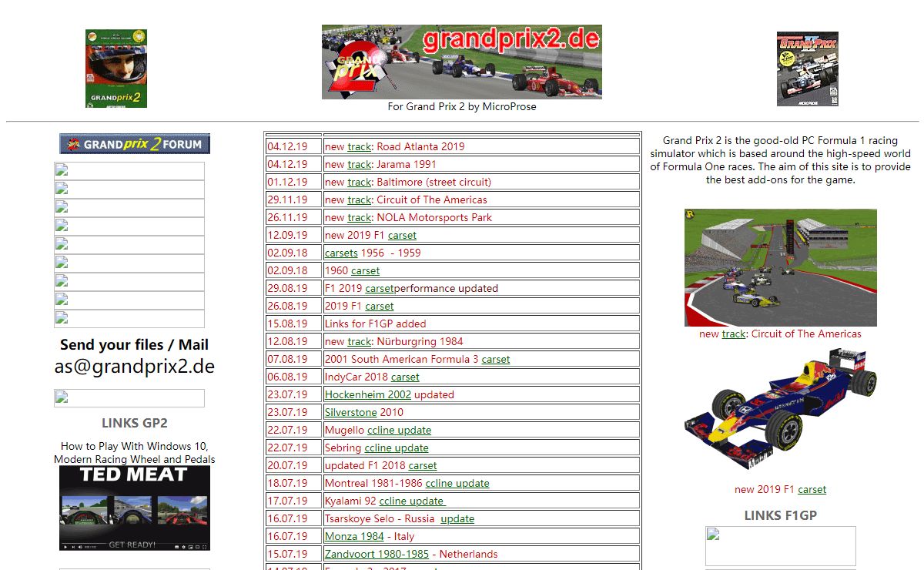
Task: Click the 'Send your files / Mail' text
Action: coord(135,344)
